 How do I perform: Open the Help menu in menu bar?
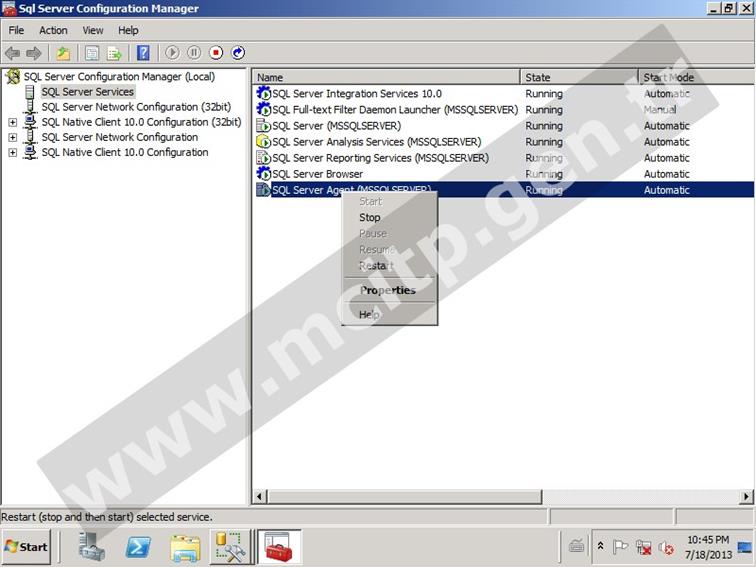coord(128,30)
